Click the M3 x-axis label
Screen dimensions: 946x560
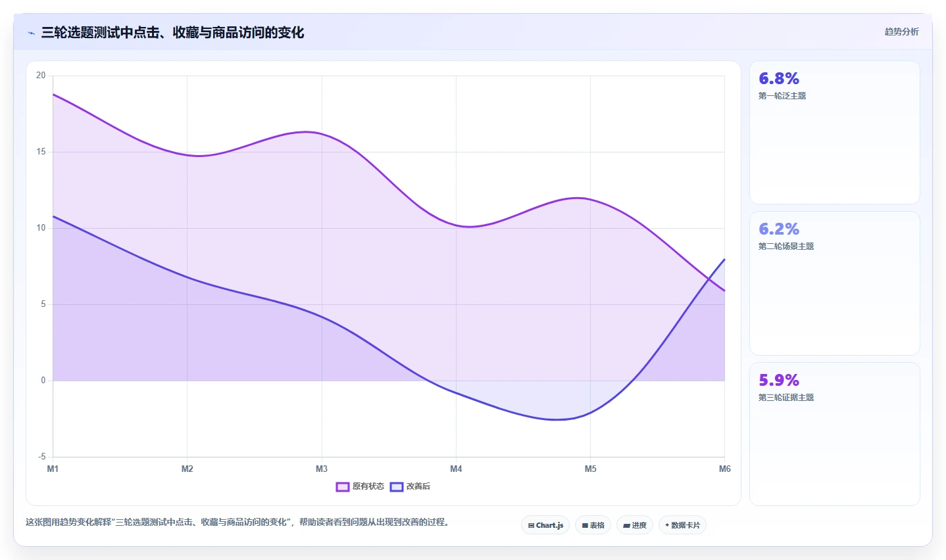322,469
